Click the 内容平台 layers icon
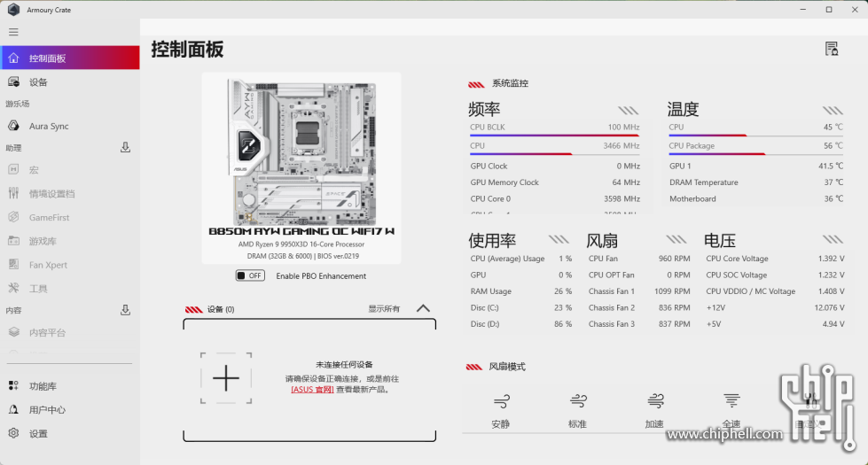 pyautogui.click(x=14, y=332)
